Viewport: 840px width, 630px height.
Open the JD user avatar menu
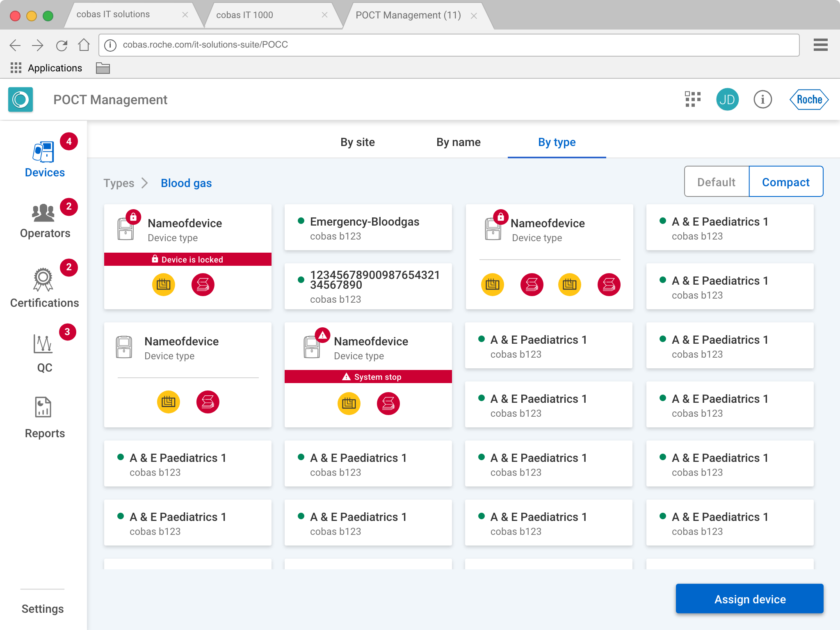pos(727,100)
